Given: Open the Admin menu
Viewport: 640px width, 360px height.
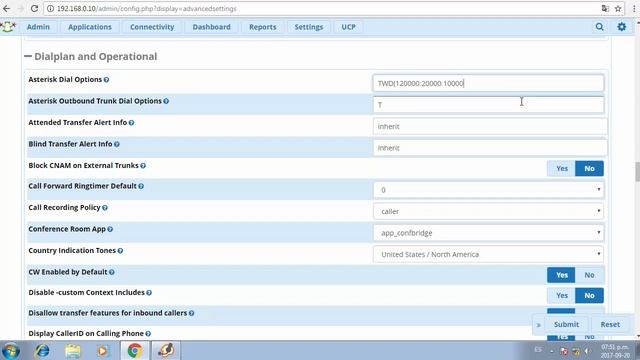Looking at the screenshot, I should (x=38, y=27).
